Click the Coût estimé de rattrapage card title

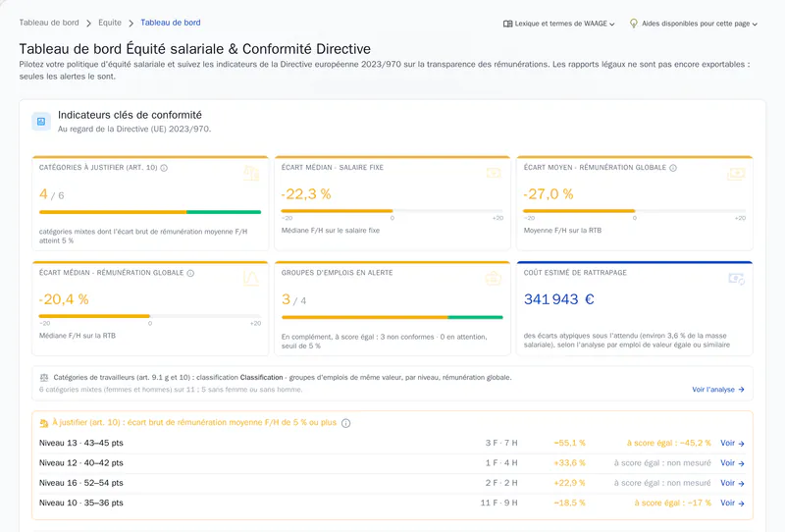click(575, 273)
